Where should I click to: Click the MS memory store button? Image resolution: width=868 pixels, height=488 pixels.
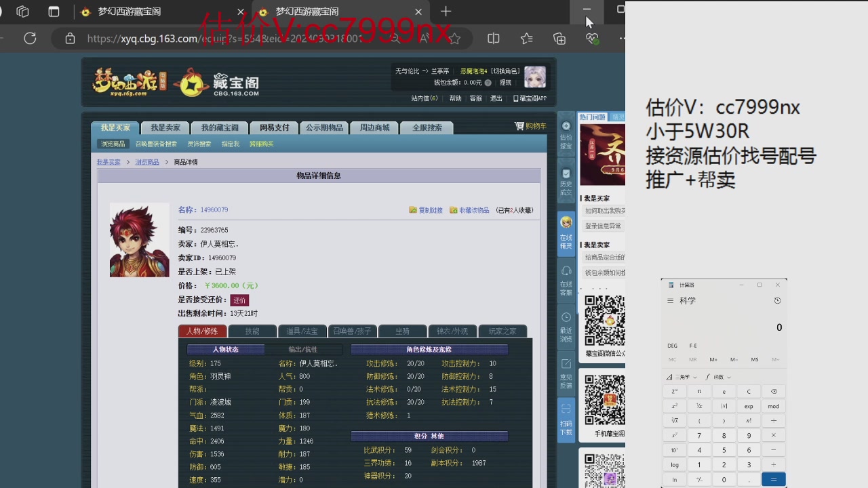pos(755,360)
